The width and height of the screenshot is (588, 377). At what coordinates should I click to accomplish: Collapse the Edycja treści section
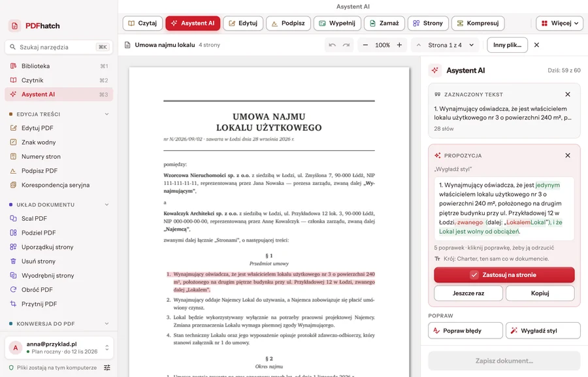tap(106, 114)
